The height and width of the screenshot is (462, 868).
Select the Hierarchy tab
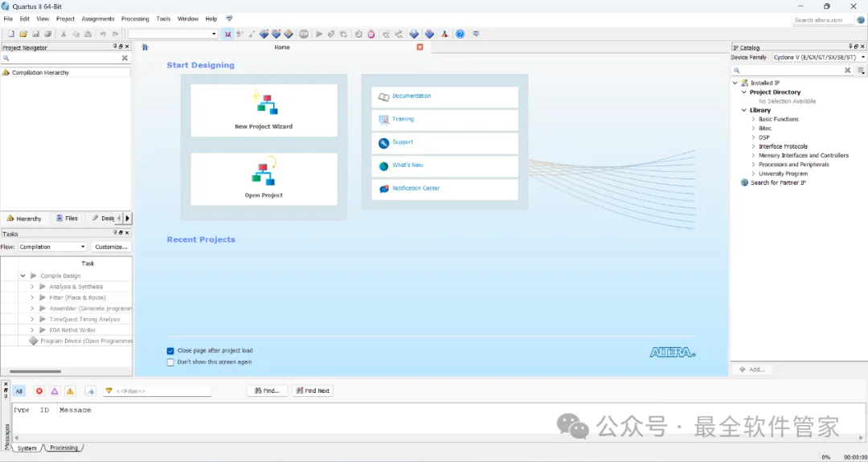[24, 219]
